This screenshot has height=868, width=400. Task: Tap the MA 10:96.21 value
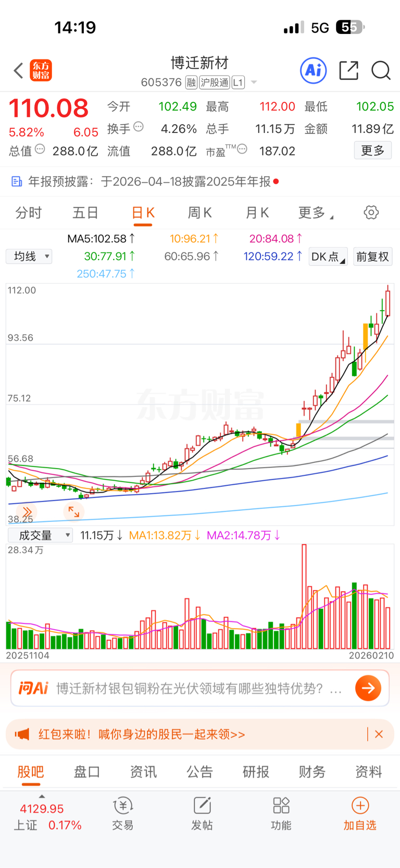click(194, 239)
